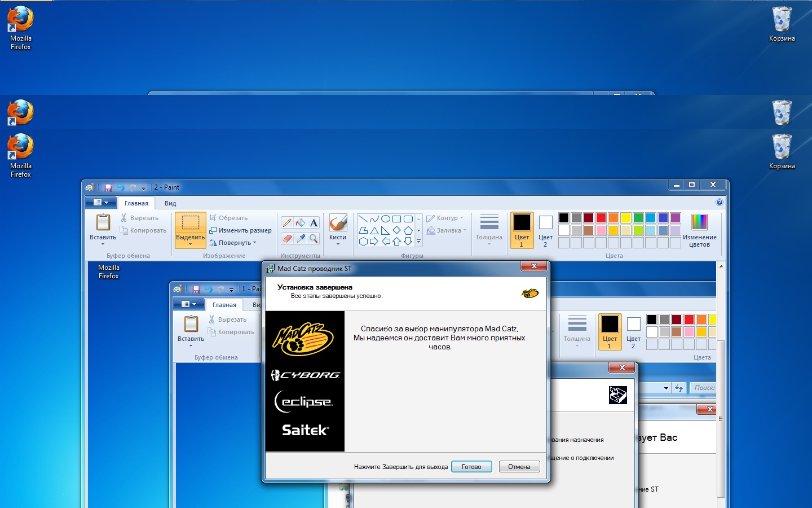The width and height of the screenshot is (812, 508).
Task: Open the Paint file menu button
Action: [x=100, y=203]
